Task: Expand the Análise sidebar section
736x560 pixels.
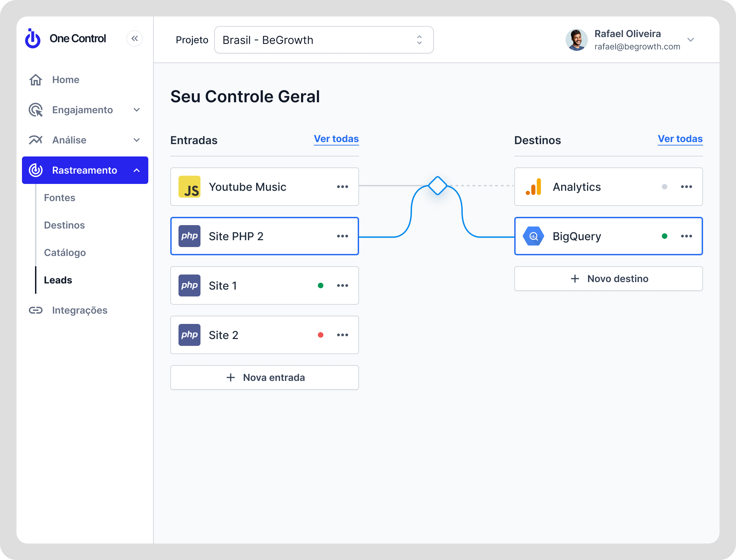Action: [137, 140]
